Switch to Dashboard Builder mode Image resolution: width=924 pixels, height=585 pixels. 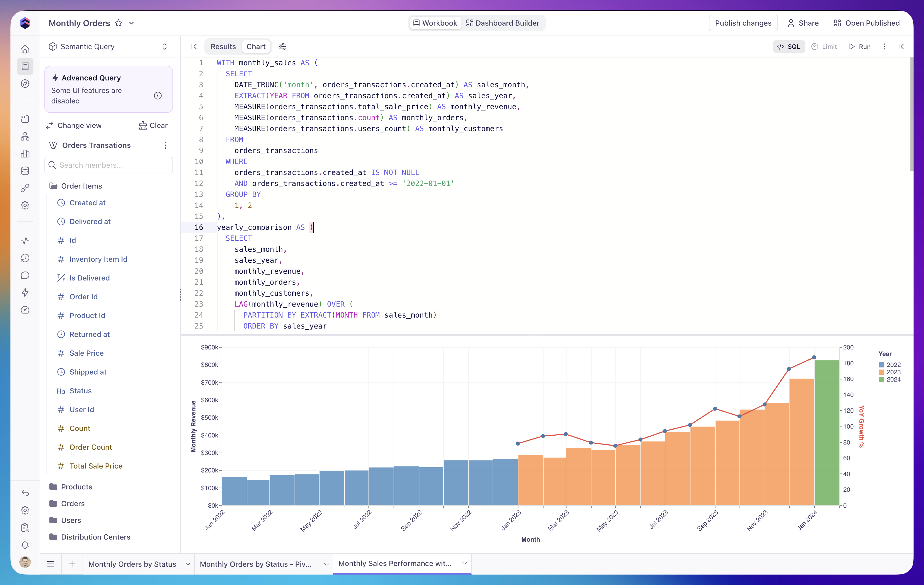tap(503, 23)
